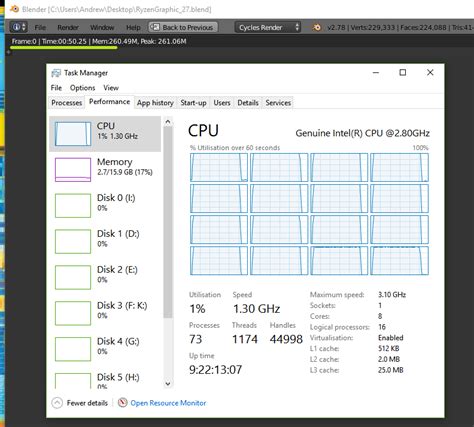Switch to Details tab
474x427 pixels.
tap(248, 103)
